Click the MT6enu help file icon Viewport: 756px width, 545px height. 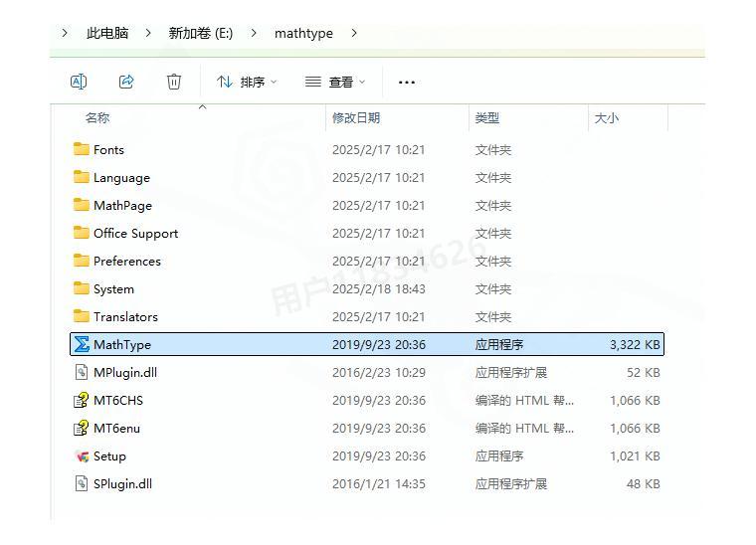[81, 428]
